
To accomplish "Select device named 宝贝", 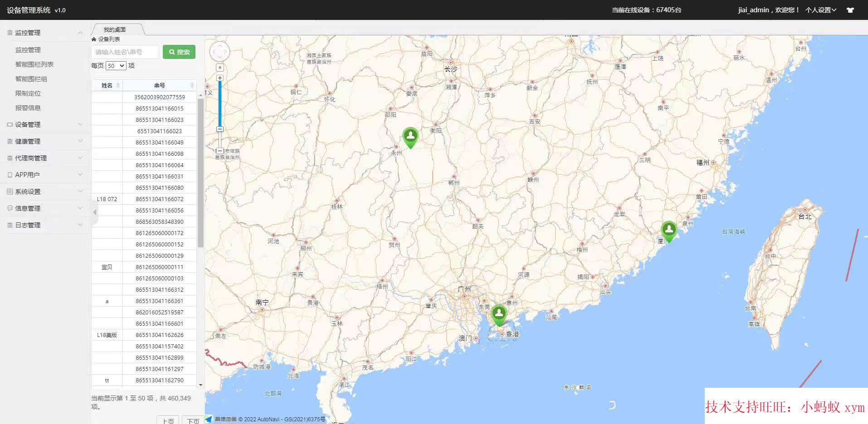I will click(x=144, y=267).
